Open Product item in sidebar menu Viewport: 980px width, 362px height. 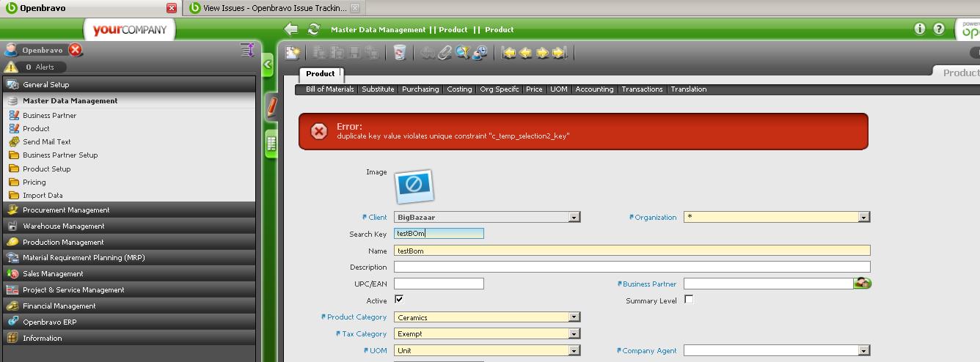(x=36, y=128)
